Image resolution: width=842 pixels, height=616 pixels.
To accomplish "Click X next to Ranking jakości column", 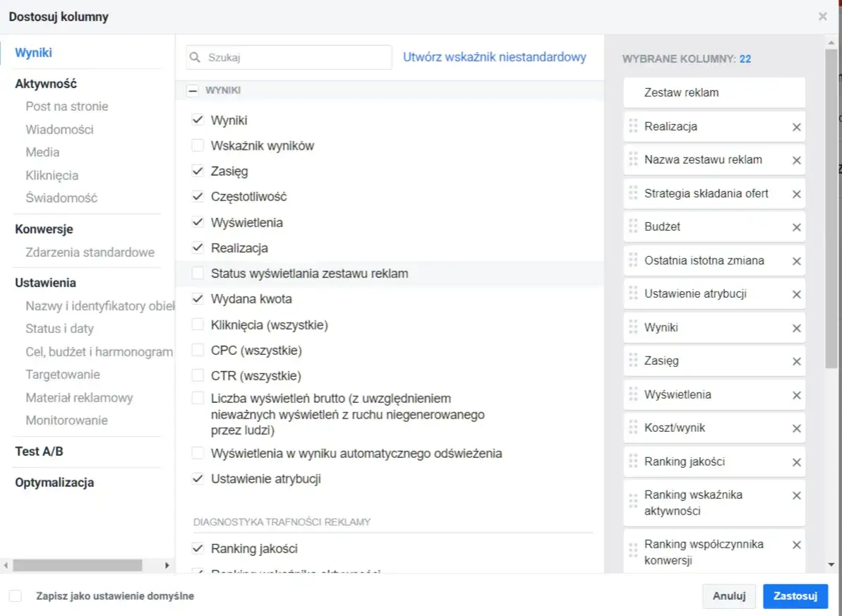I will click(796, 462).
